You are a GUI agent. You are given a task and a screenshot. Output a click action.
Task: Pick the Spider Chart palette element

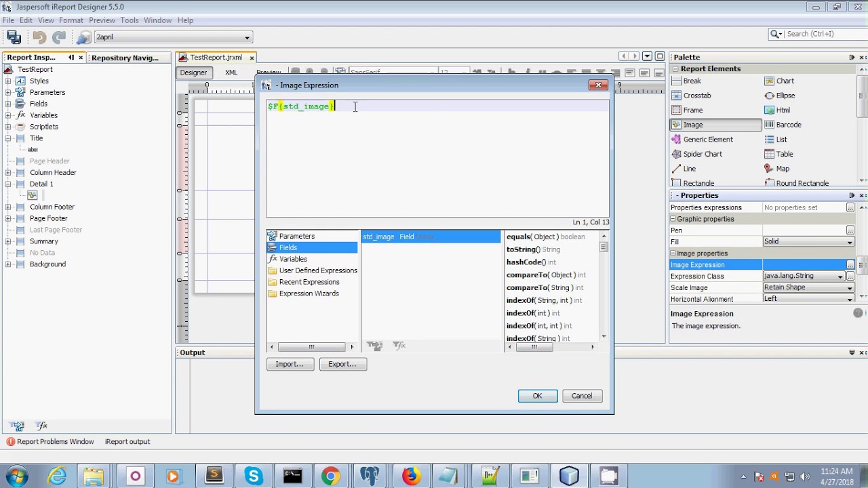point(702,154)
